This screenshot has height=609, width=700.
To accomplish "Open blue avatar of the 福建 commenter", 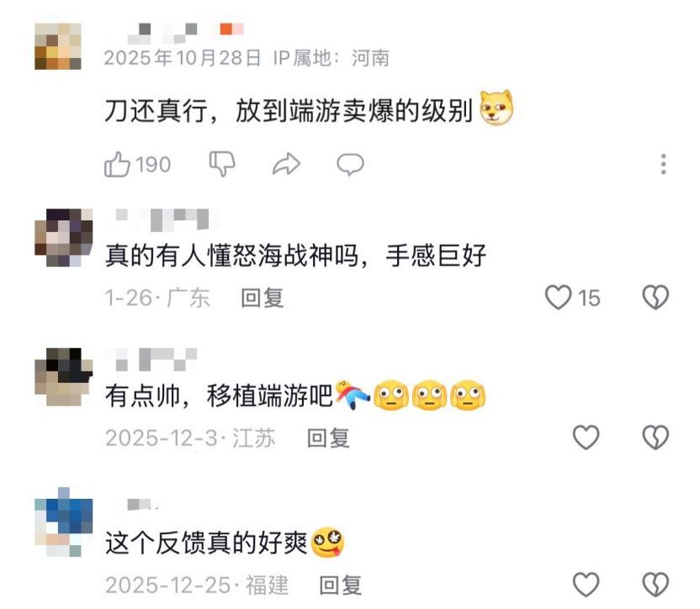I will [63, 522].
